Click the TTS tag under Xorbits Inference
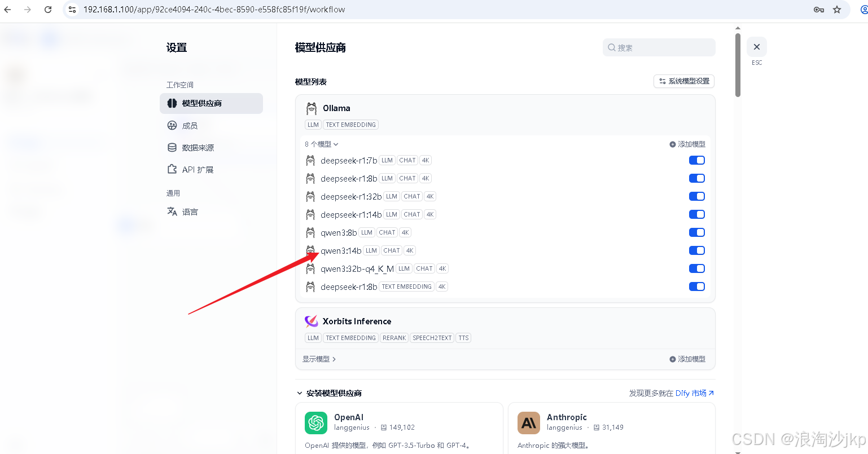868x454 pixels. pyautogui.click(x=463, y=338)
